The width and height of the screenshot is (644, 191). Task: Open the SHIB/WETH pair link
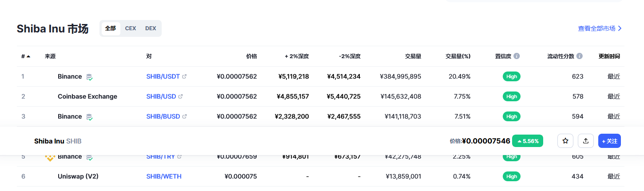click(x=164, y=176)
